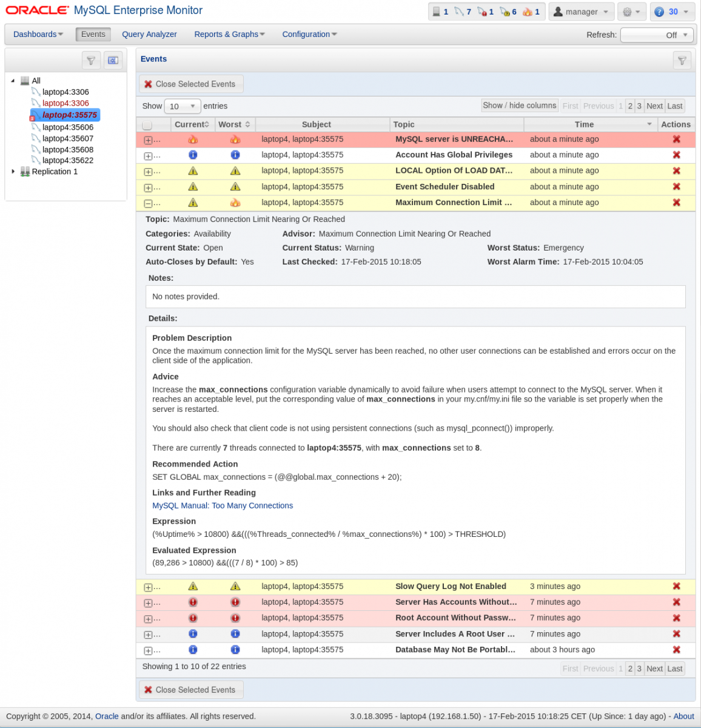Expand the Replication 1 tree node
Image resolution: width=701 pixels, height=728 pixels.
(13, 172)
